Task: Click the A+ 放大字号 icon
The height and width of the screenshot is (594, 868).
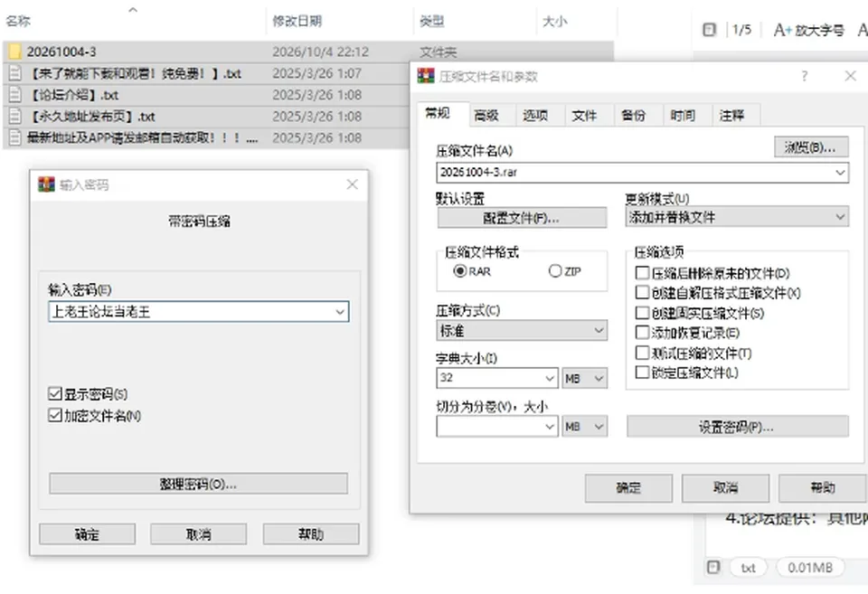Action: pyautogui.click(x=808, y=30)
